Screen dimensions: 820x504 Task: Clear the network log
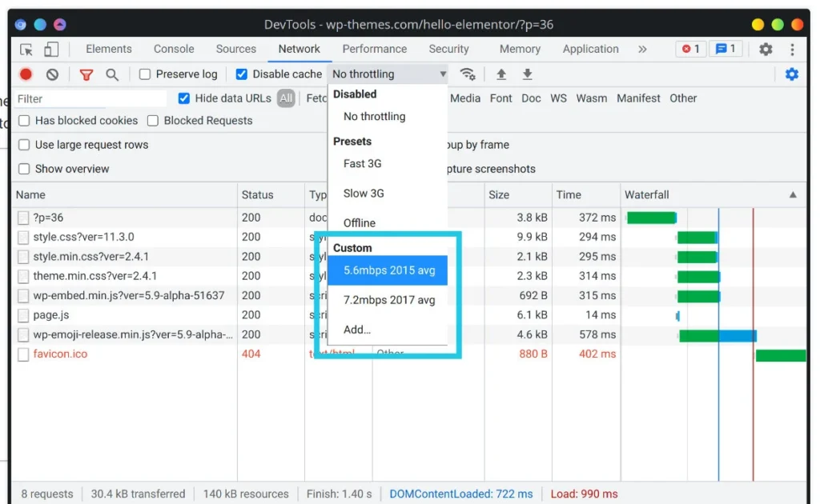[x=52, y=74]
